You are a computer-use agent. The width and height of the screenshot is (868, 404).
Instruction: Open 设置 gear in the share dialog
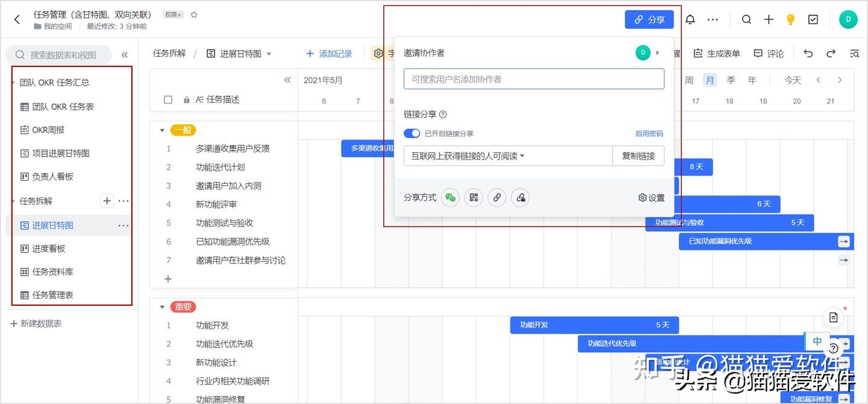(x=650, y=197)
